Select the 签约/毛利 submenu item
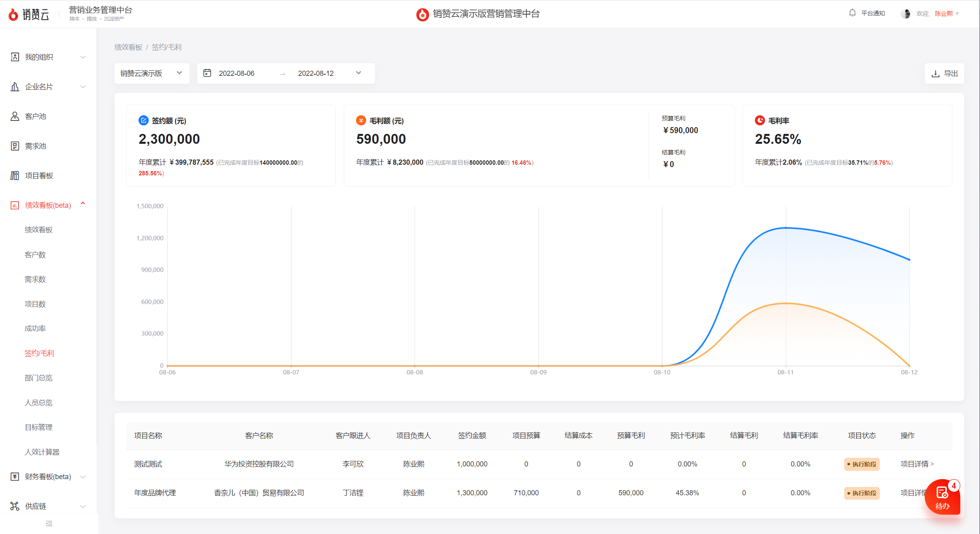 39,353
